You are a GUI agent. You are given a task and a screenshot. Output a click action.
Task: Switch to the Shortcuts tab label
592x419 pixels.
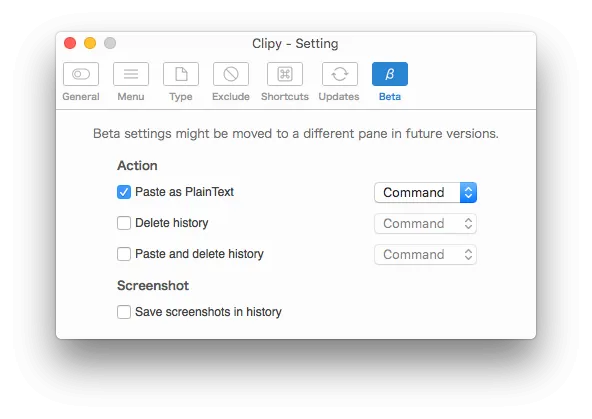point(285,97)
